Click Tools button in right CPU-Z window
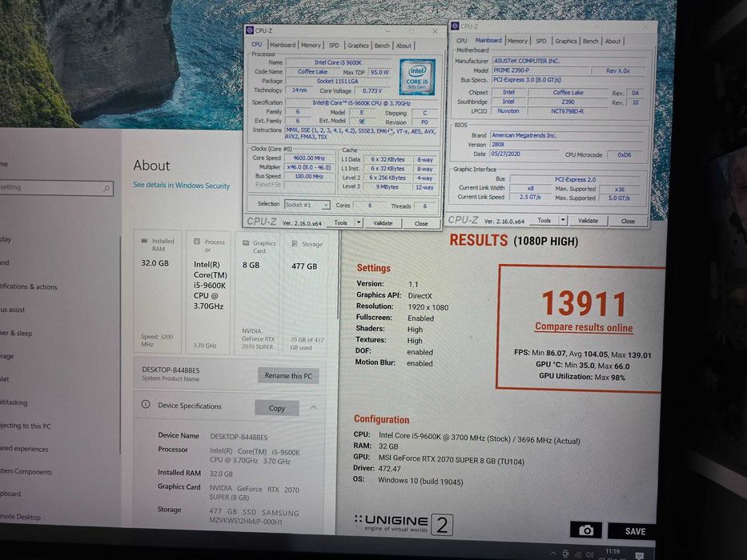 (x=544, y=221)
